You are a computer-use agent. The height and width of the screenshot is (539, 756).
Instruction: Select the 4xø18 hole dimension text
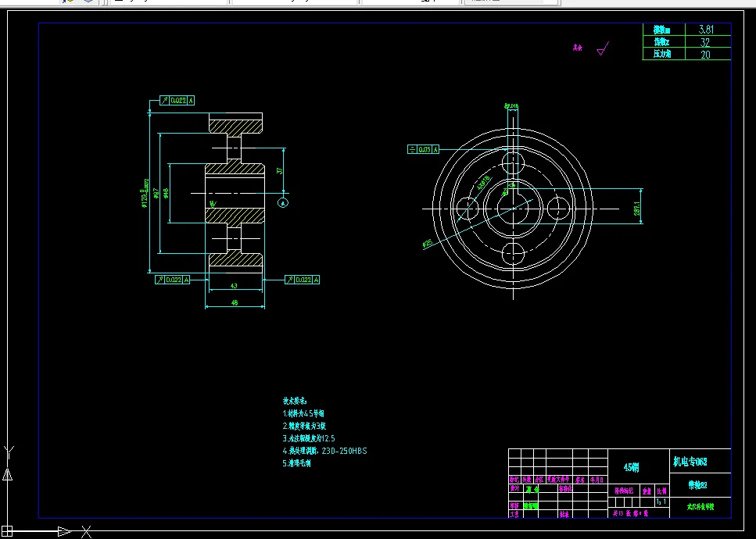(x=483, y=183)
